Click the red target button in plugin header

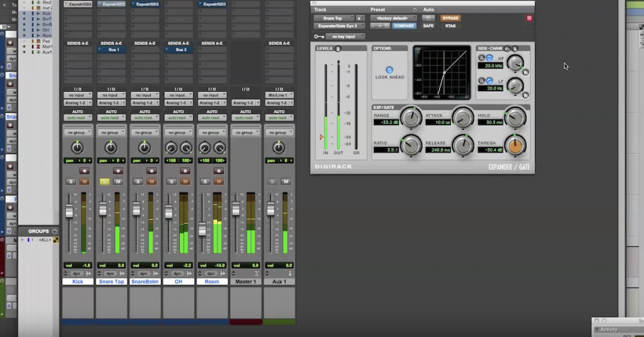tap(529, 18)
